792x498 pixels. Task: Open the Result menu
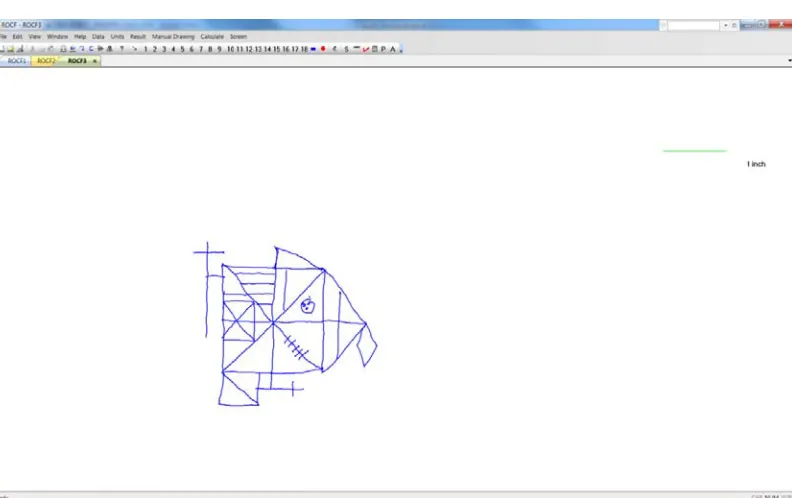click(137, 37)
